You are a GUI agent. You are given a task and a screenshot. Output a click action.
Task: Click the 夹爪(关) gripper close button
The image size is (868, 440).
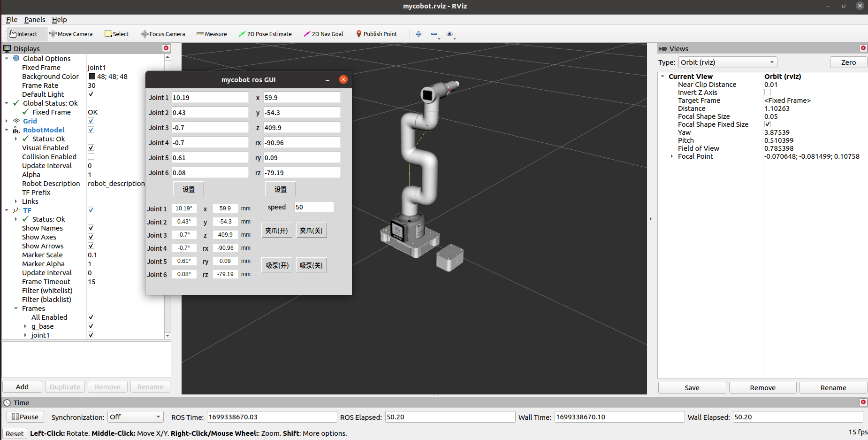[311, 230]
